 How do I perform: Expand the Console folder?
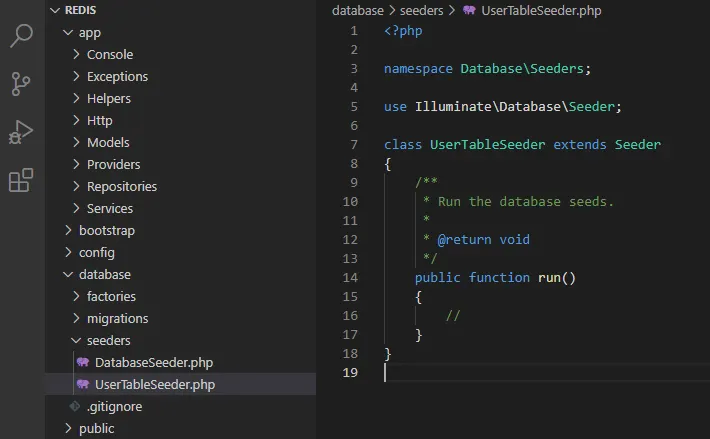(x=76, y=54)
